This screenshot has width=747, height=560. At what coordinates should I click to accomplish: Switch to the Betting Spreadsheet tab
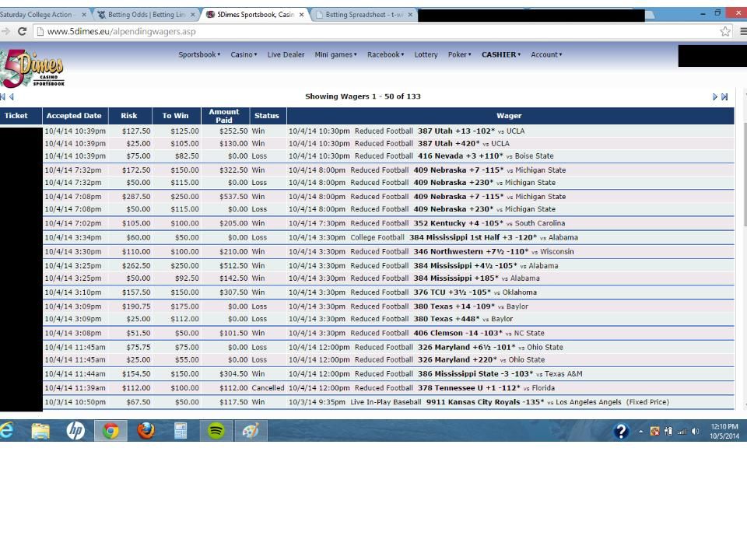click(364, 15)
